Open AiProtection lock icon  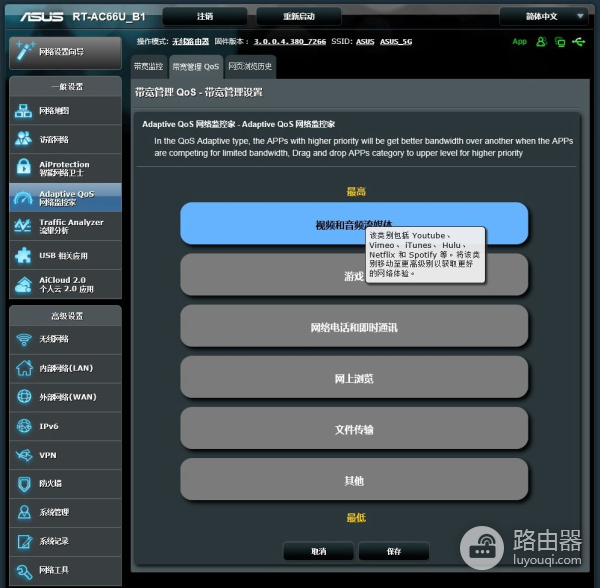coord(23,168)
